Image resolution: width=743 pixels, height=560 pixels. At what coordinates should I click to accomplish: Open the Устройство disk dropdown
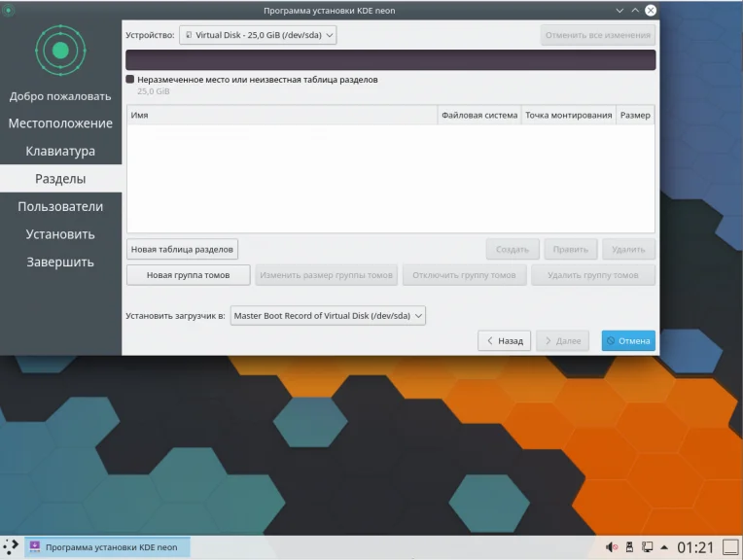[x=258, y=35]
